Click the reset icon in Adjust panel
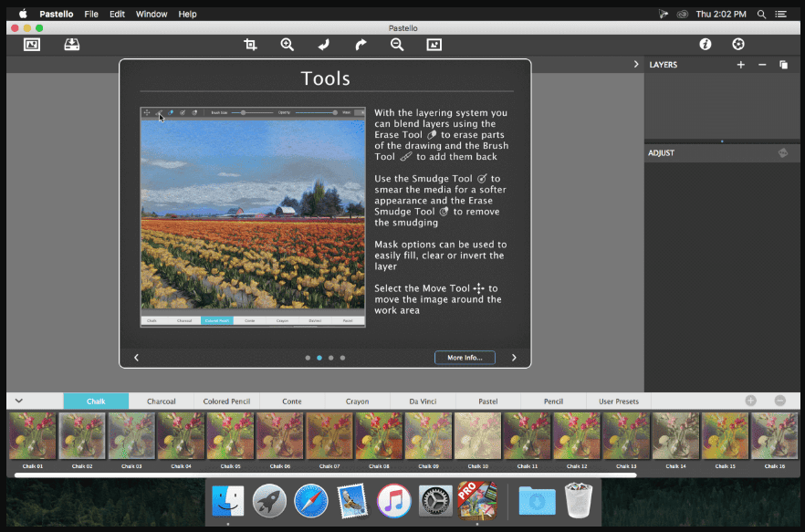 pyautogui.click(x=783, y=152)
